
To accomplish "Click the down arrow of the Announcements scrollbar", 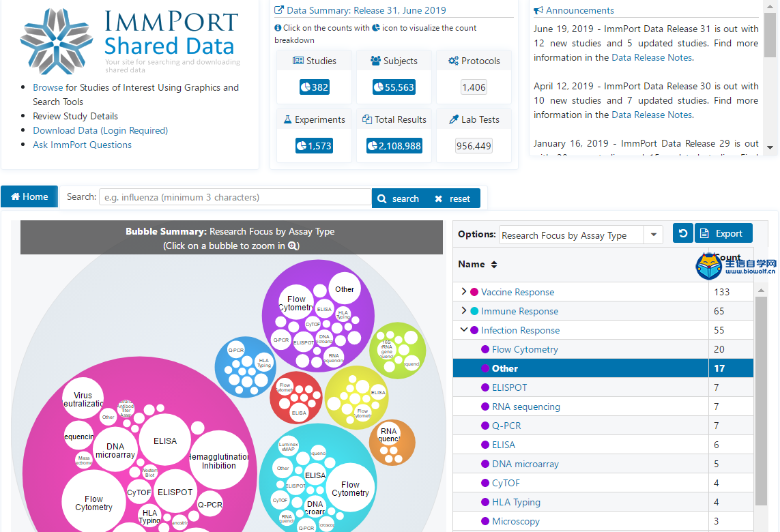I will 770,147.
